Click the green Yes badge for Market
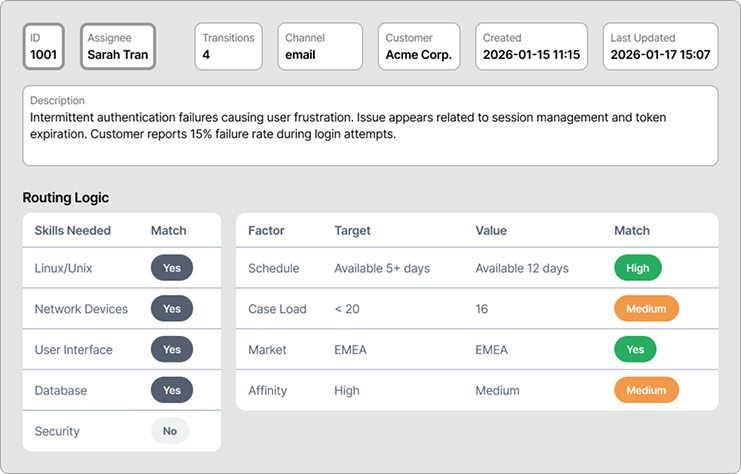This screenshot has width=741, height=474. coord(635,349)
